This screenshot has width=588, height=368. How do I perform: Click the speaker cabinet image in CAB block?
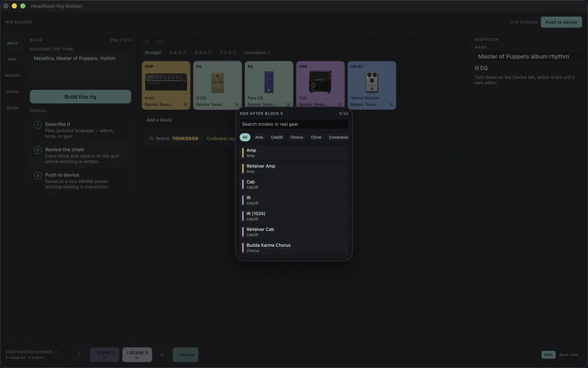point(320,82)
